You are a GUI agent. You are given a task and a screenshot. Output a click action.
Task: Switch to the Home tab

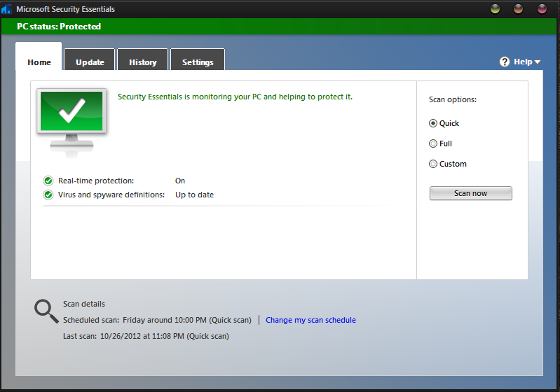coord(39,57)
